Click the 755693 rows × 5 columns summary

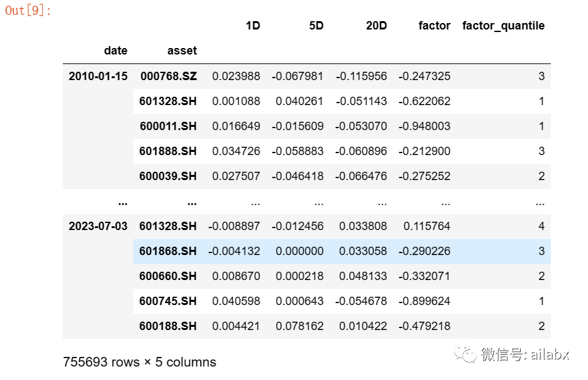[140, 362]
